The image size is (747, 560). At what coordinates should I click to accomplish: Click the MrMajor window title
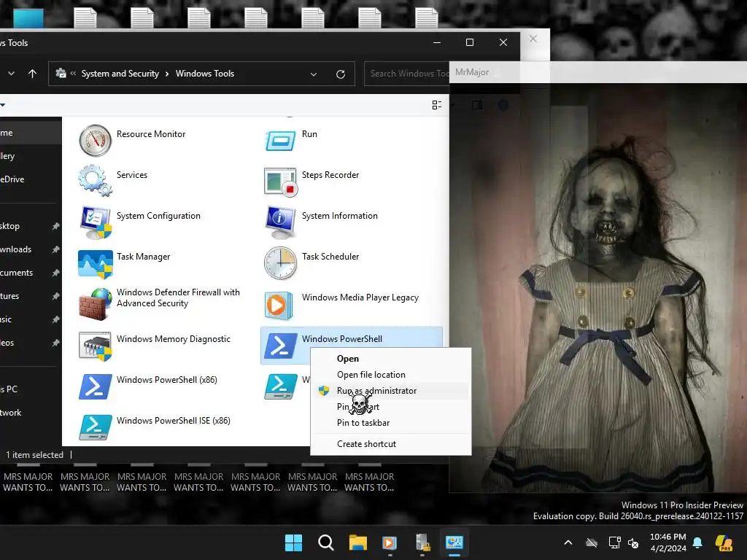472,72
